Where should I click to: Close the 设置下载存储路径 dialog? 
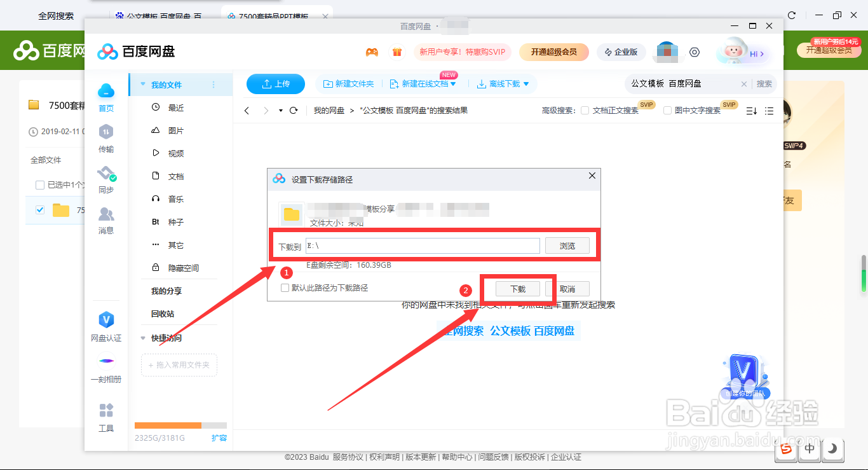point(592,176)
